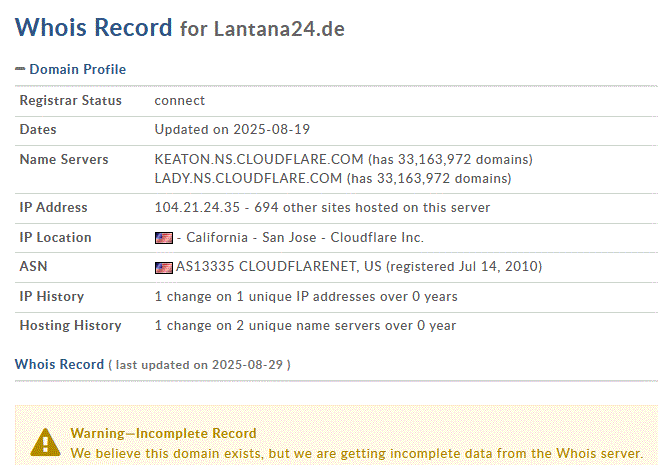Click the last updated on 2025-08-29 note
This screenshot has height=466, width=659.
pos(200,365)
